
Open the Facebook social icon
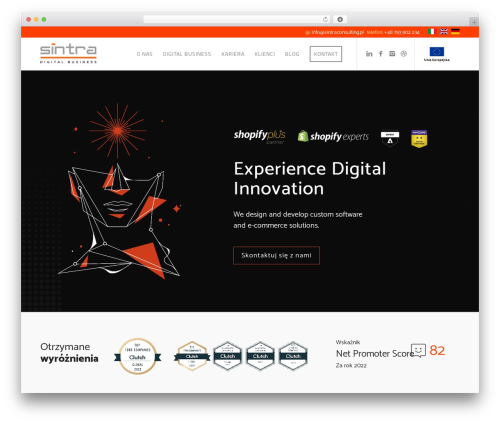[x=381, y=54]
